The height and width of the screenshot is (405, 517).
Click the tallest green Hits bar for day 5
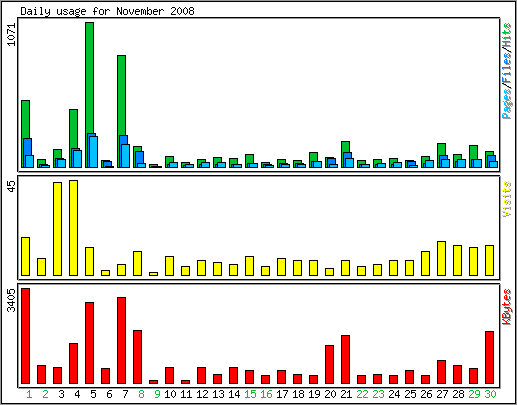point(89,78)
